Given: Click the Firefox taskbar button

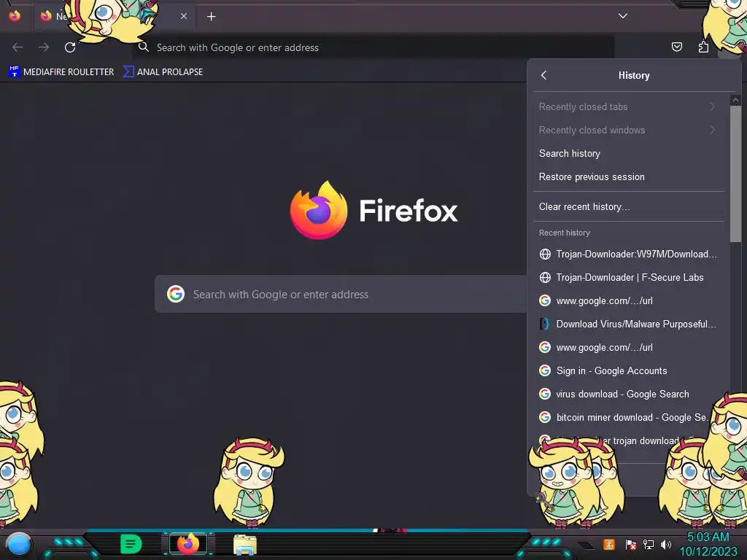Looking at the screenshot, I should (x=188, y=544).
